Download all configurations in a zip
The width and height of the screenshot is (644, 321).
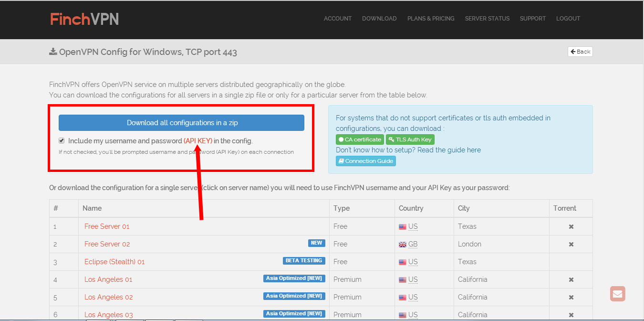pyautogui.click(x=181, y=123)
